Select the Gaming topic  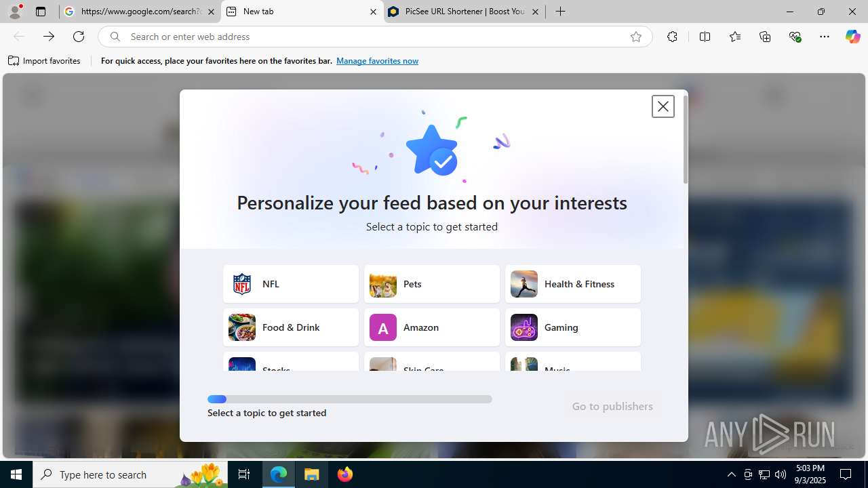click(x=573, y=327)
